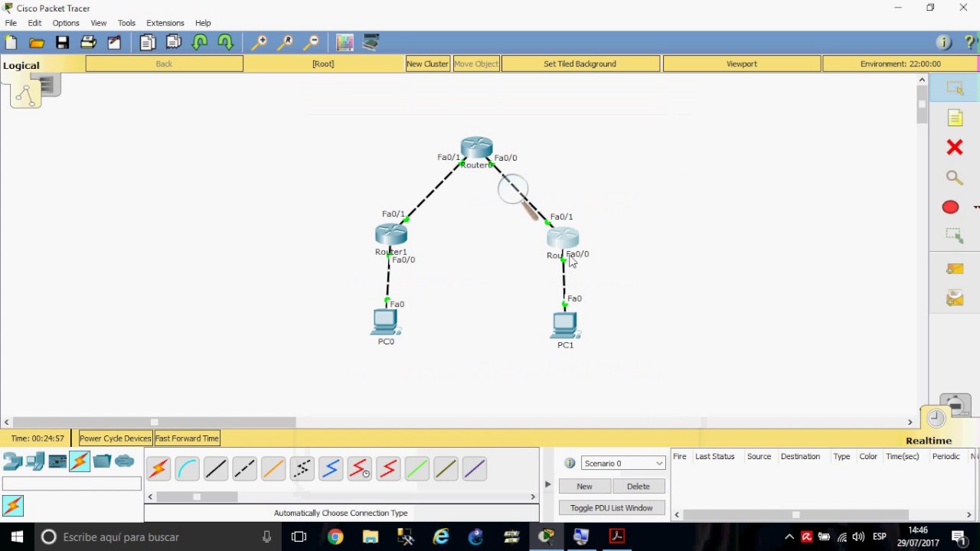Open the Options menu

pyautogui.click(x=66, y=23)
